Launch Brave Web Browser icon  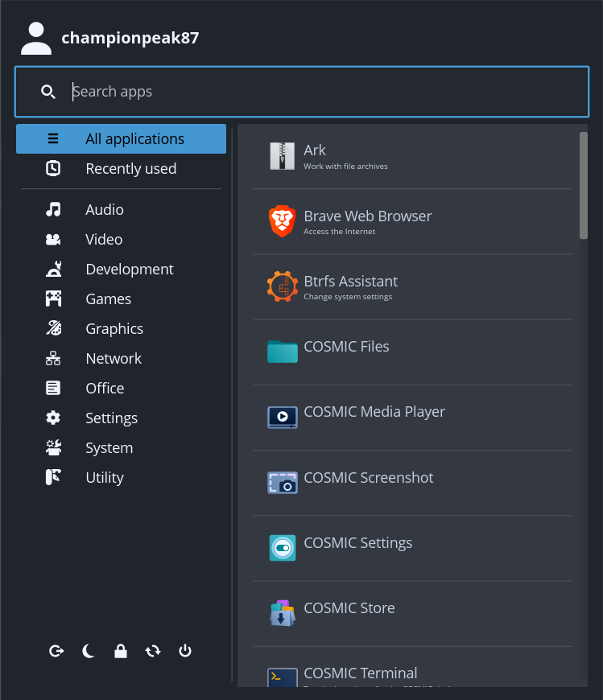[x=283, y=221]
